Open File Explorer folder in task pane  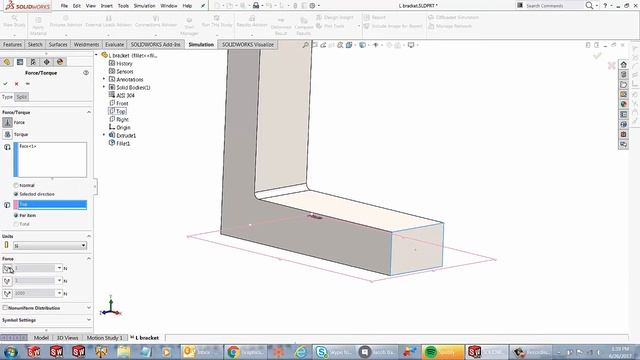click(623, 84)
